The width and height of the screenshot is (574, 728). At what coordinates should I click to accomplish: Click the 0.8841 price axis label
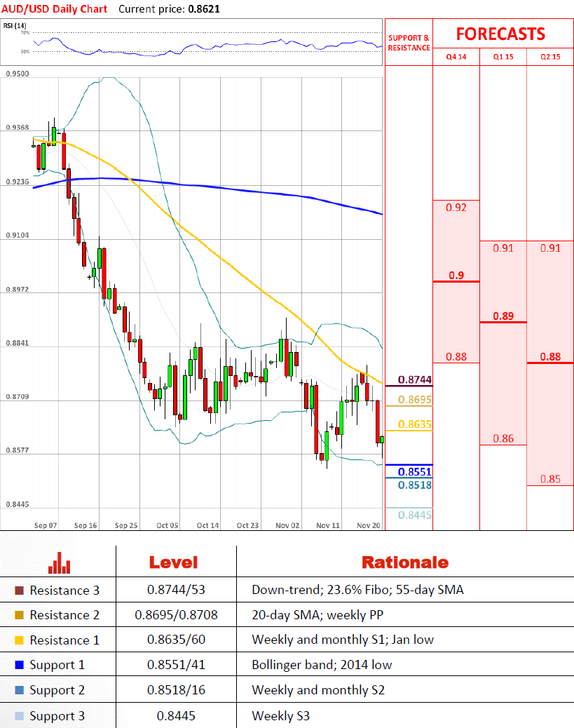point(17,343)
